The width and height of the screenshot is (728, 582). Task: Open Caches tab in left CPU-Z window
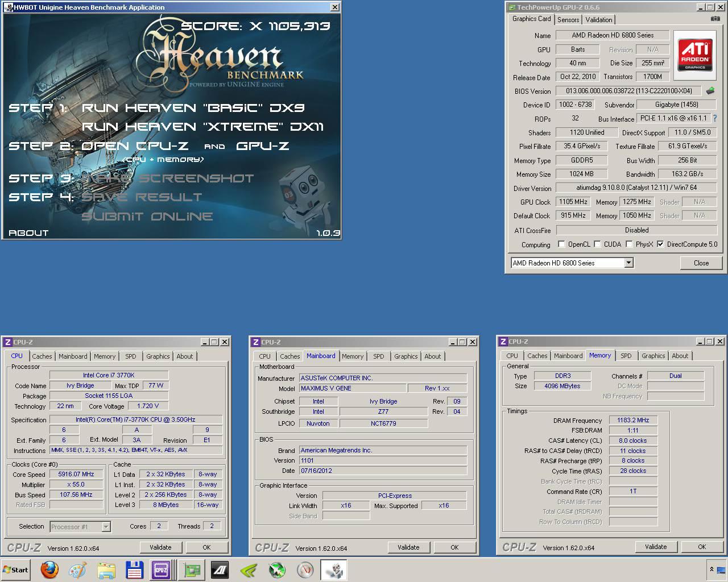click(x=42, y=356)
